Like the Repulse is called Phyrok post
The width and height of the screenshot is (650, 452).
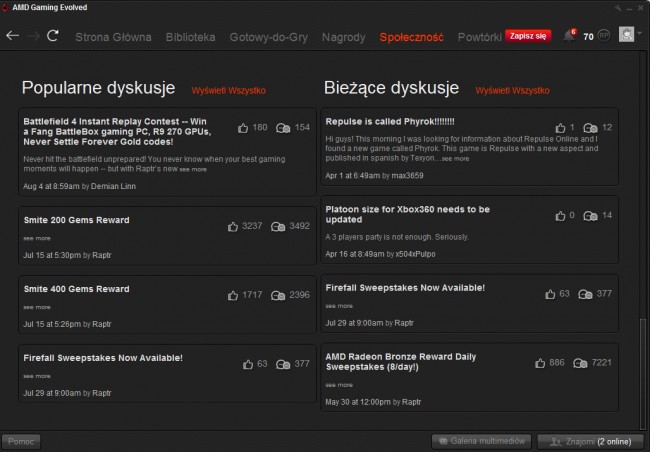point(560,128)
